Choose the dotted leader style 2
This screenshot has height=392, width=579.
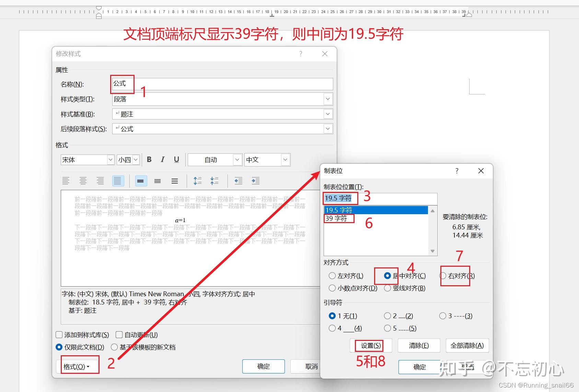(x=387, y=316)
